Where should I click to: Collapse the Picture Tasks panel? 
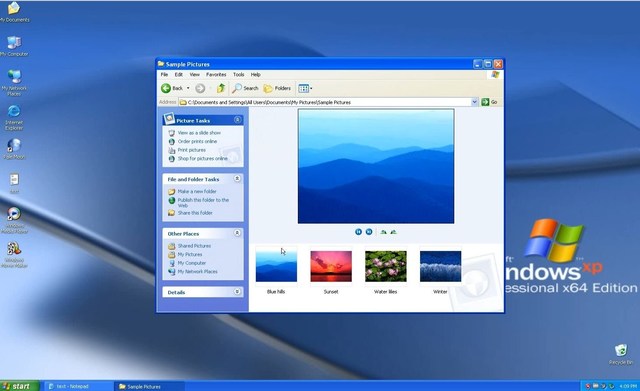point(237,120)
